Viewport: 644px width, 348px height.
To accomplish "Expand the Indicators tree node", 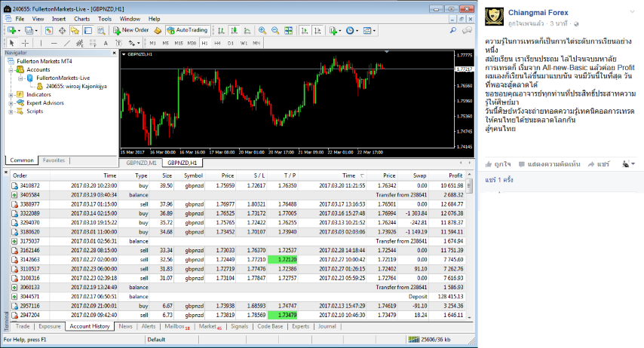I will [11, 95].
